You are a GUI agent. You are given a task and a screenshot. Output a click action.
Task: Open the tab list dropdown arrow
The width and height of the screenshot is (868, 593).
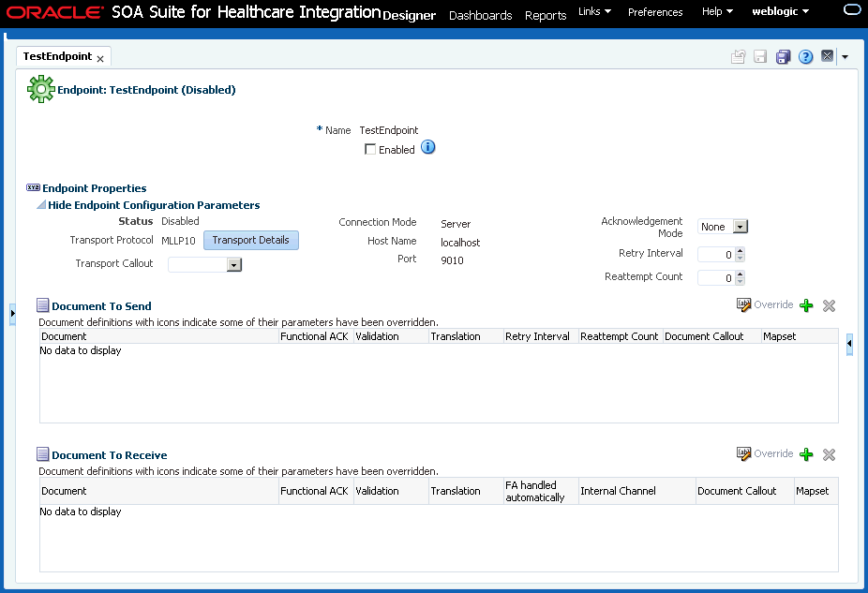pyautogui.click(x=845, y=56)
